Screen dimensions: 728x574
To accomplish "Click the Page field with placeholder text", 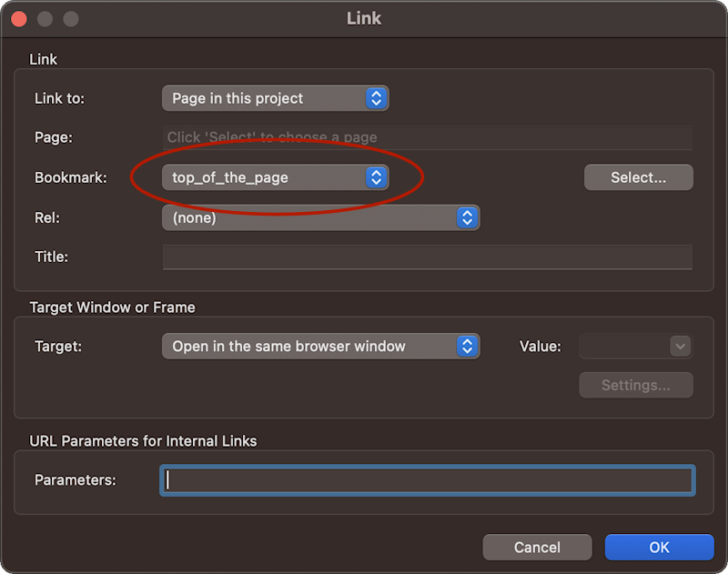I will [427, 137].
